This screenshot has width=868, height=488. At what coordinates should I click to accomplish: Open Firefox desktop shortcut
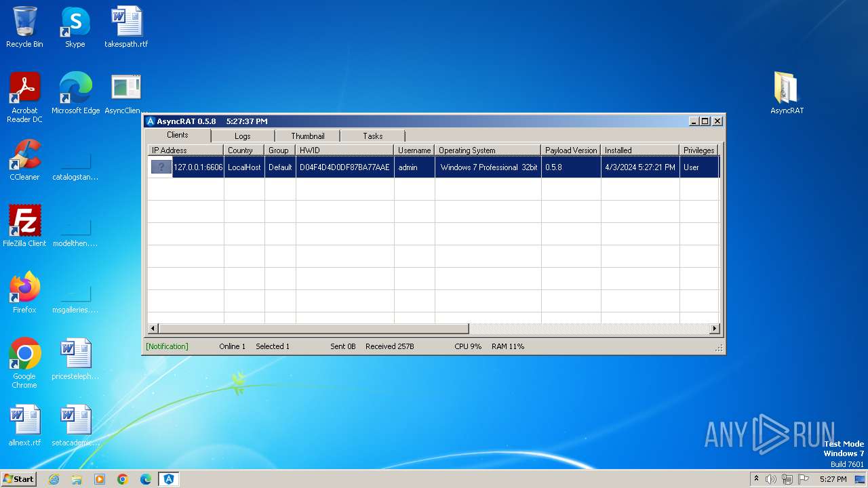coord(24,293)
